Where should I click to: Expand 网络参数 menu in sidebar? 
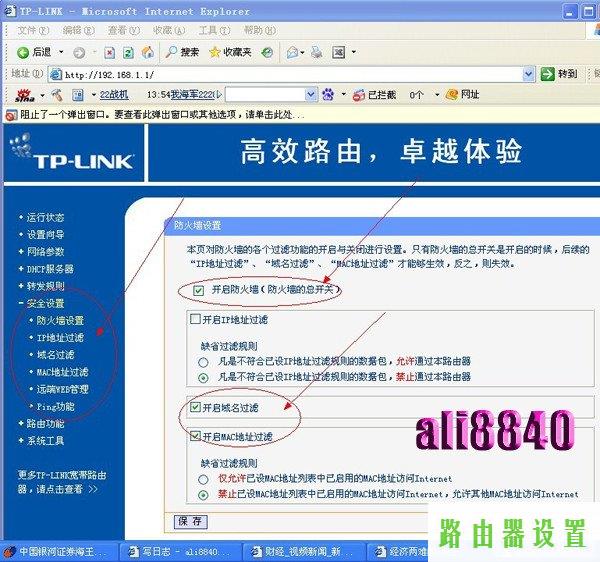[42, 252]
